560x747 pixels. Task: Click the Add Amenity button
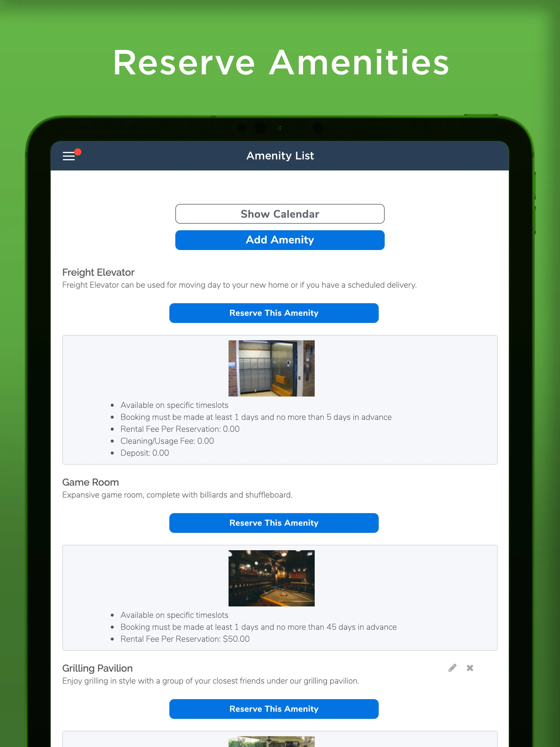280,240
